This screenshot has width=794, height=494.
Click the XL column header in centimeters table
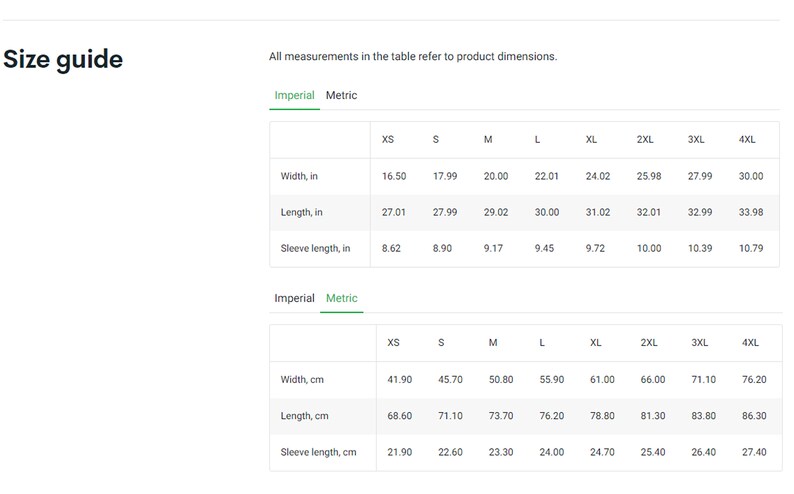pyautogui.click(x=596, y=343)
